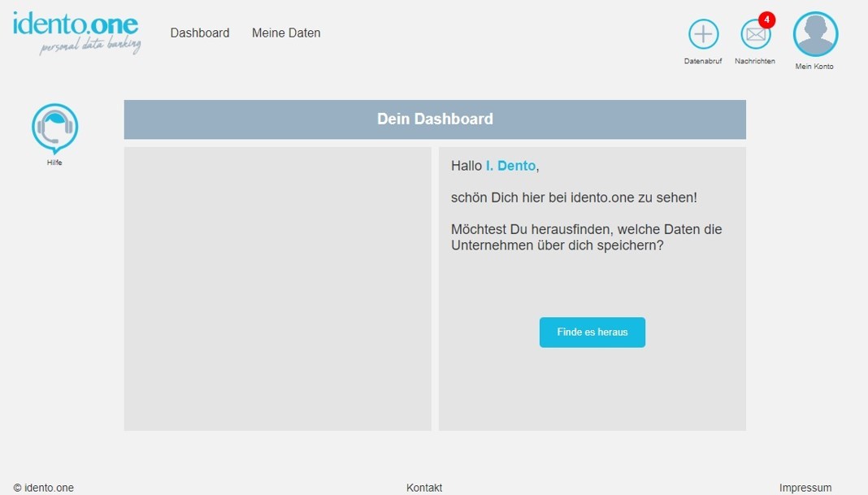Open the Mein Konto avatar
Image resolution: width=868 pixels, height=495 pixels.
coord(814,34)
